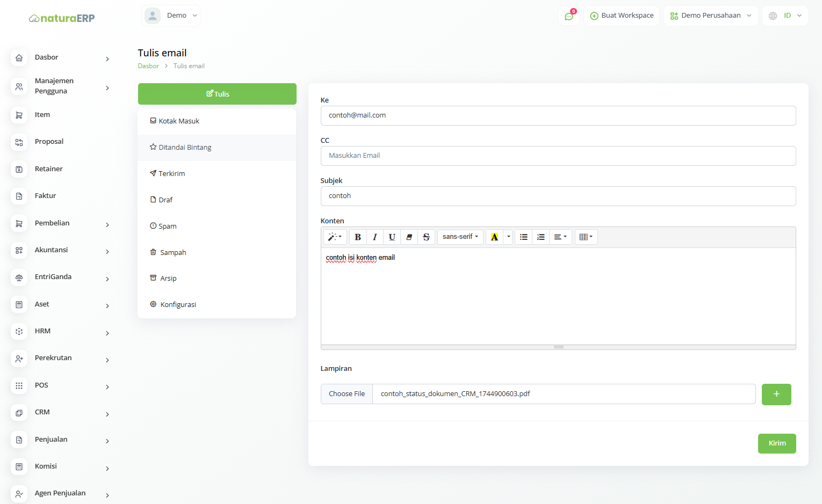The image size is (822, 504).
Task: Click the Manajemen Pengguna users icon
Action: pos(19,86)
